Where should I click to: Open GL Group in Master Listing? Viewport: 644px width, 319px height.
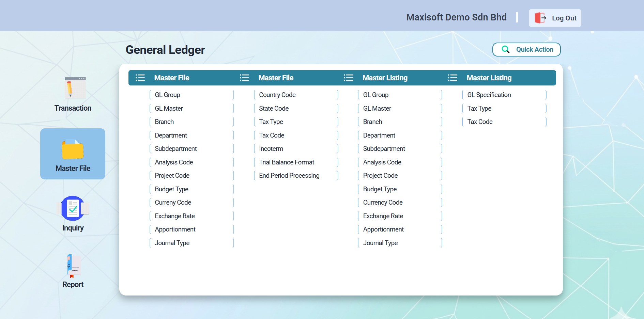[400, 95]
